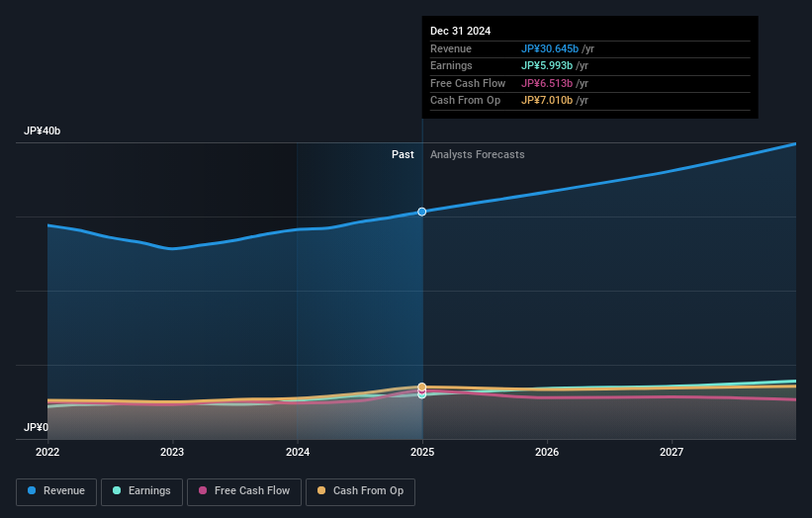
Task: Click the JP¥40b y-axis label
Action: (x=42, y=130)
